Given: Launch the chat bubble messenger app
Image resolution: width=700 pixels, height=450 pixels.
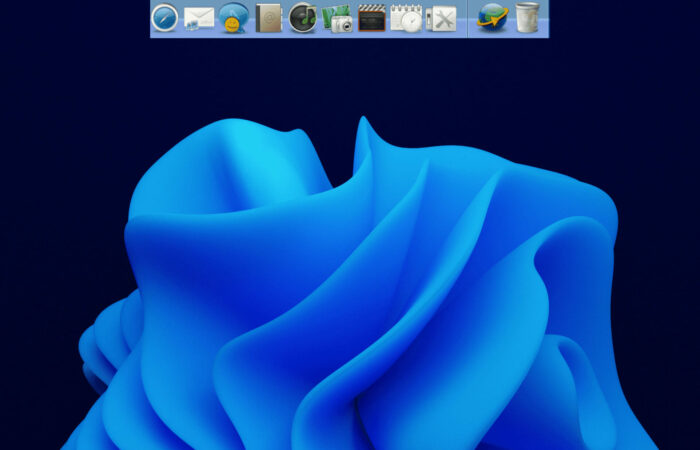Looking at the screenshot, I should [233, 18].
